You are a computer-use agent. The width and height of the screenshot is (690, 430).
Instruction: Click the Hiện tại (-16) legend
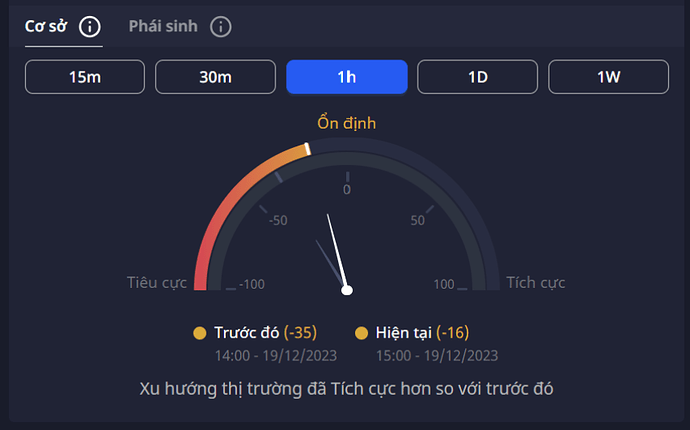(x=422, y=333)
